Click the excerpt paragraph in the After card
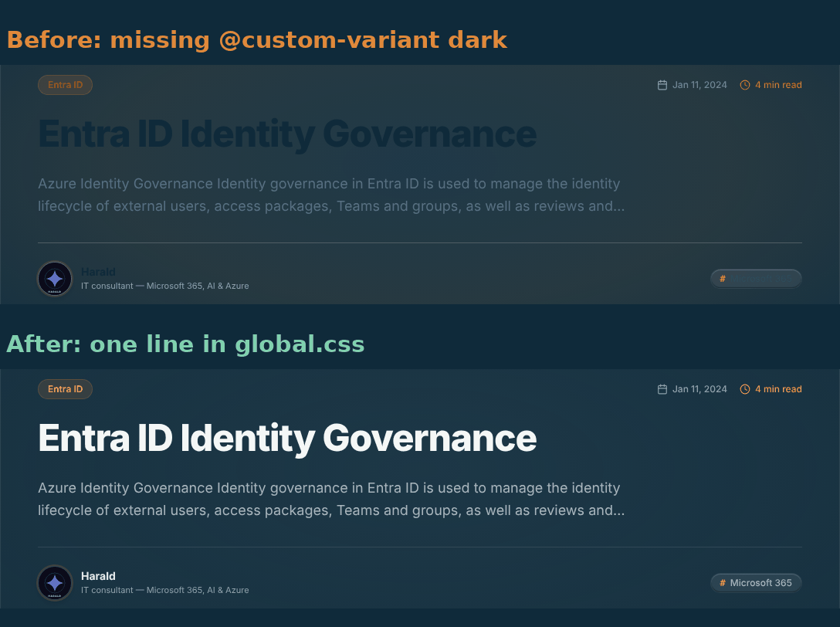 coord(331,499)
